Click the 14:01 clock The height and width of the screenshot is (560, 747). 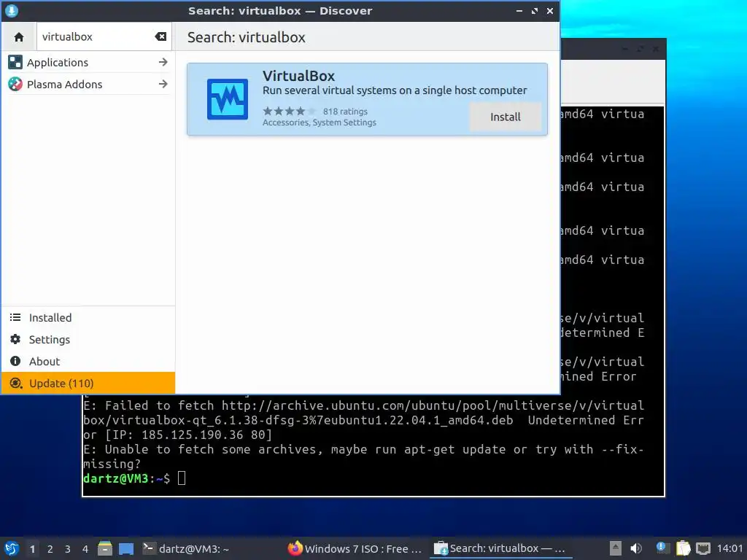729,548
